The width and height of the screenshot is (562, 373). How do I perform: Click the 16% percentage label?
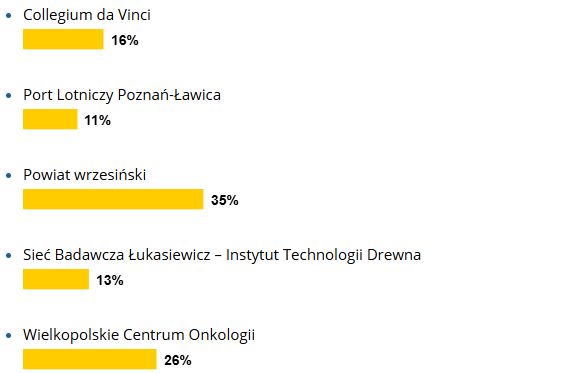(125, 40)
